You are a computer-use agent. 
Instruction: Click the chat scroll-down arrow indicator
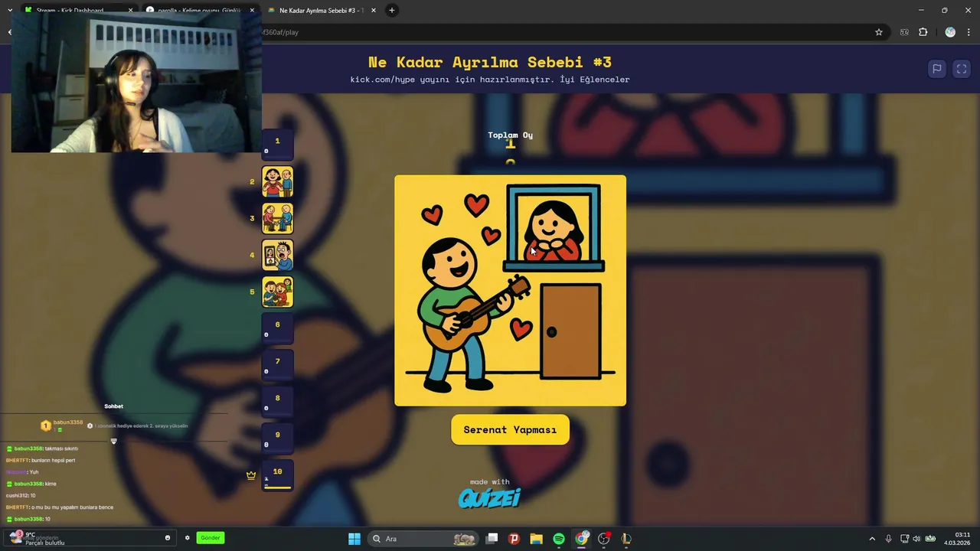(x=113, y=441)
